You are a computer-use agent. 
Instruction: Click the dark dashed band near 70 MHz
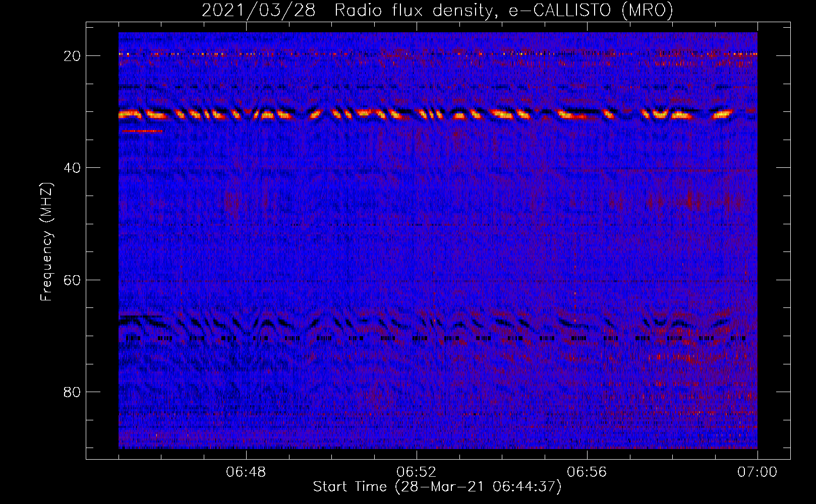436,339
